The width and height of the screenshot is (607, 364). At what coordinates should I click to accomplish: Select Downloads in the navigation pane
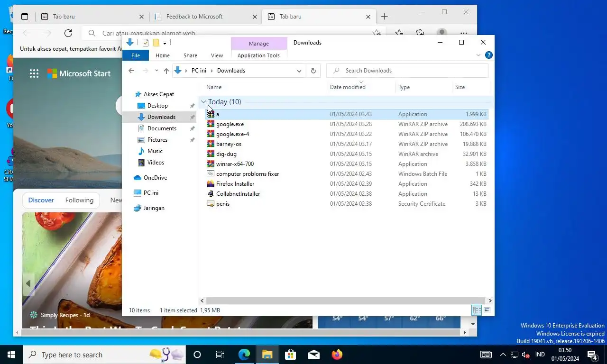click(x=161, y=117)
